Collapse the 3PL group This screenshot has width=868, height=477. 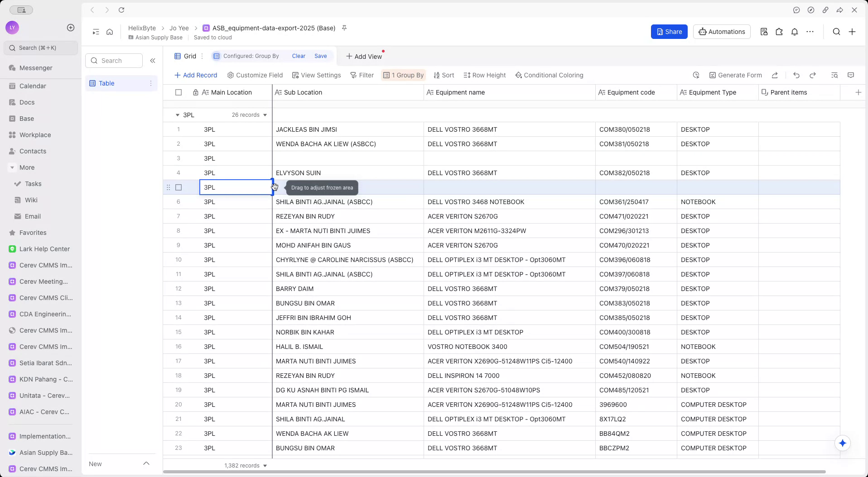pos(177,114)
